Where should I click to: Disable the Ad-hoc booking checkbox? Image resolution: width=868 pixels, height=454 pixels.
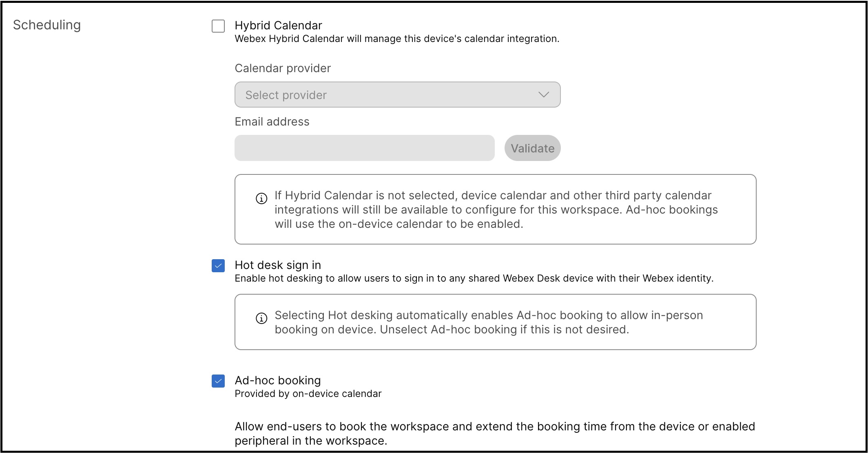pyautogui.click(x=218, y=381)
